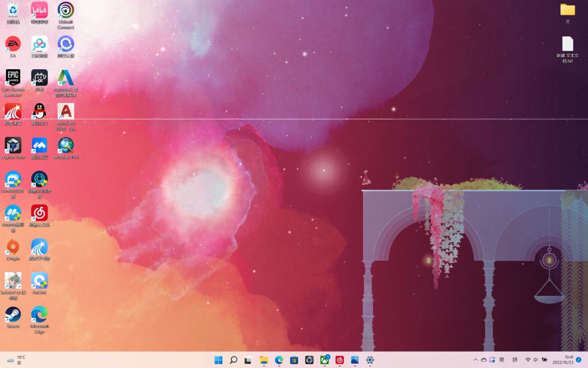Select the Aliyun Drive desktop icon

(x=66, y=46)
